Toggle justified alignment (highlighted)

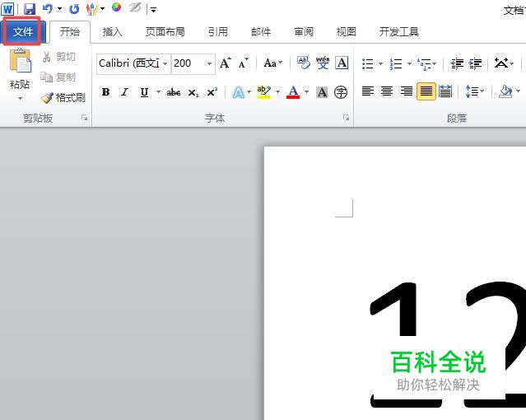(x=426, y=91)
